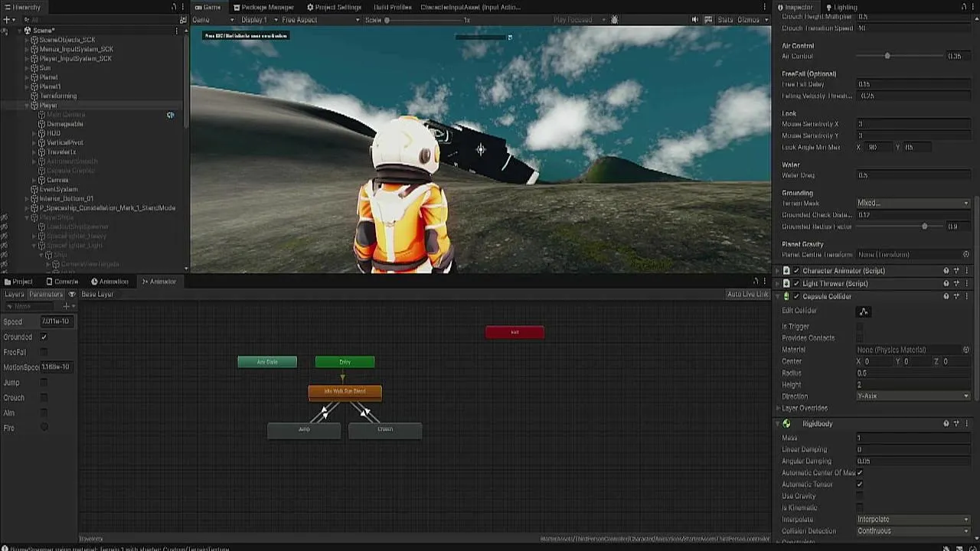Switch to the Console tab
The height and width of the screenshot is (551, 980).
61,282
